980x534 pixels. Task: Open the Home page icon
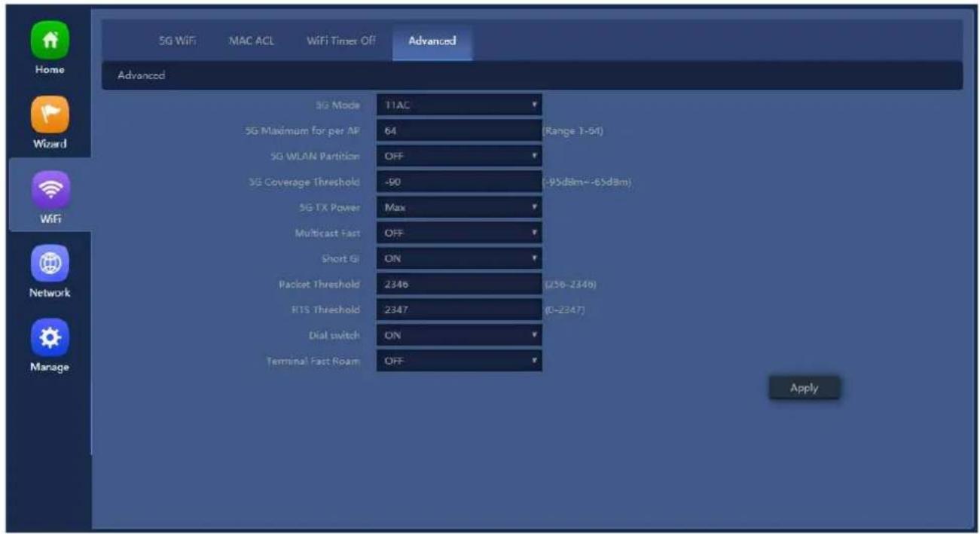pyautogui.click(x=49, y=40)
